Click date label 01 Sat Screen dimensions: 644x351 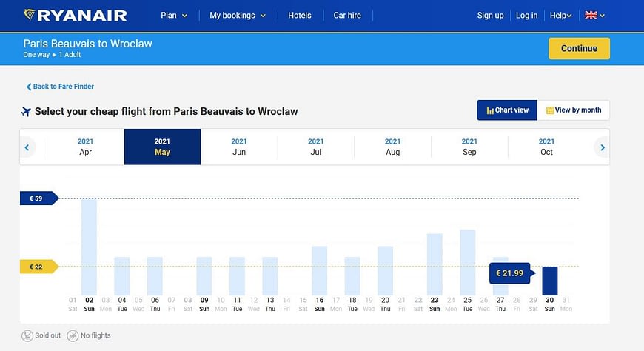coord(73,304)
